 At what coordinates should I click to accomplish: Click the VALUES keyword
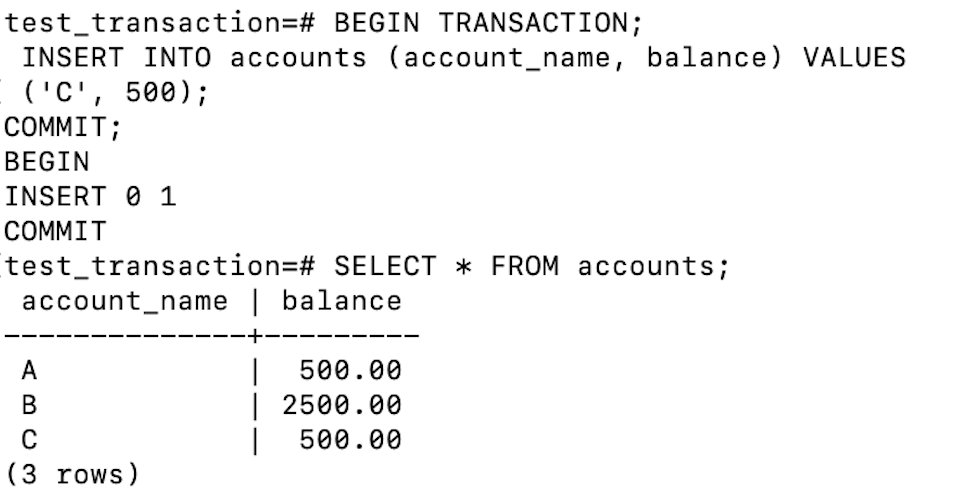tap(854, 58)
